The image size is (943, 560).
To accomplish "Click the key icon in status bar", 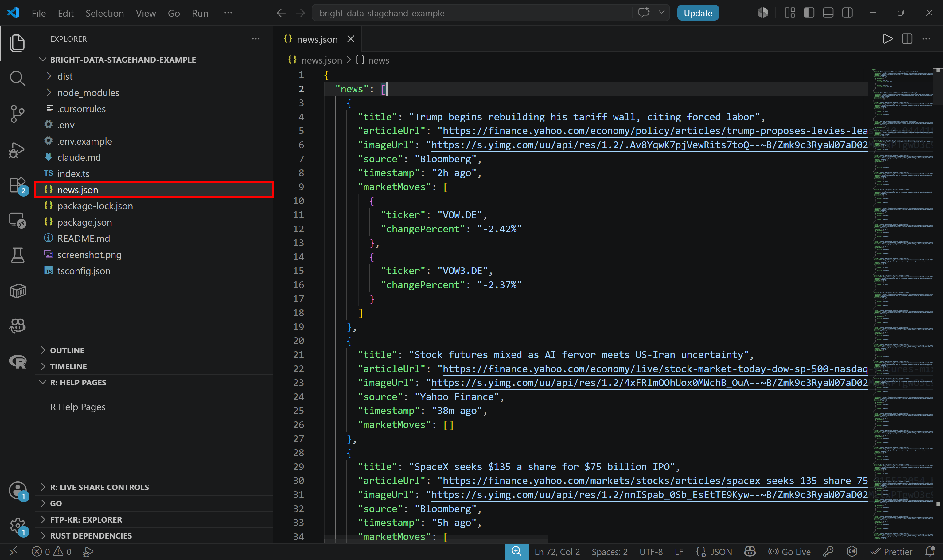I will [x=828, y=552].
